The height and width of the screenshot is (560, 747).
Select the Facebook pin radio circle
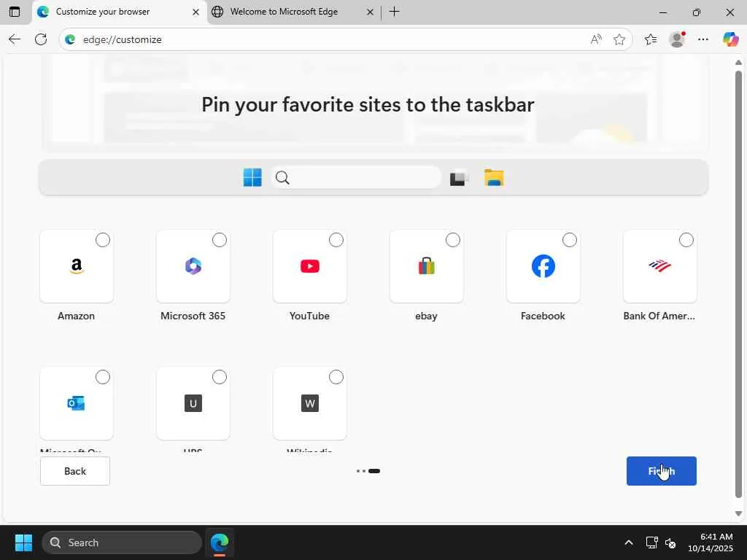click(x=569, y=240)
